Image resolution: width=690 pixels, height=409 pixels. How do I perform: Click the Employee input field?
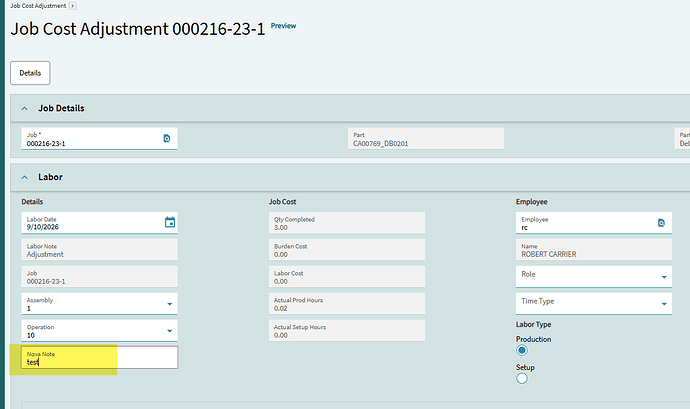coord(594,223)
